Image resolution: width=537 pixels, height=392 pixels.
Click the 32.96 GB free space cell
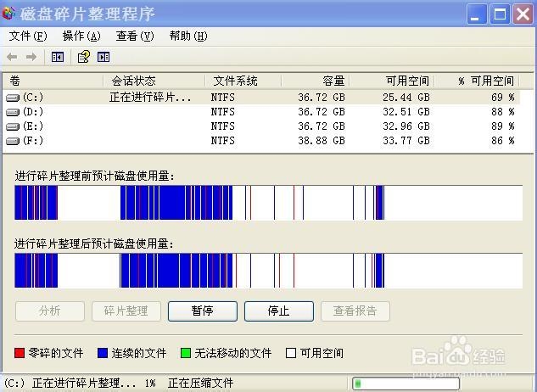(406, 126)
